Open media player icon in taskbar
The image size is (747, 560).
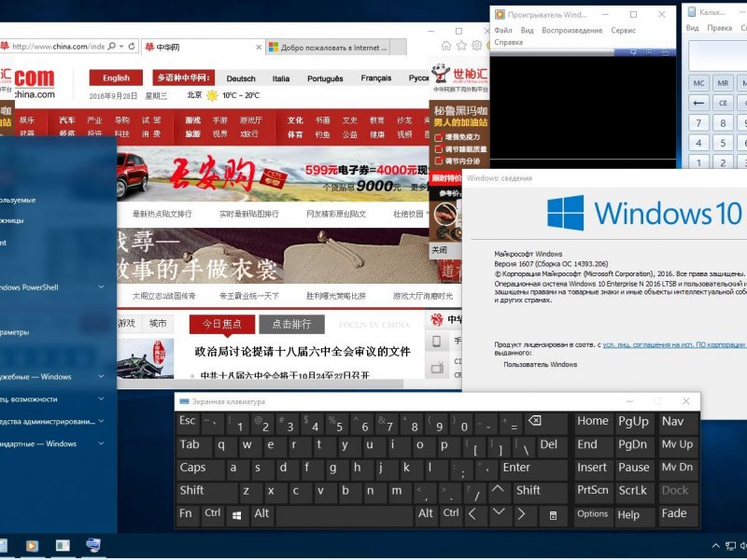pos(32,545)
